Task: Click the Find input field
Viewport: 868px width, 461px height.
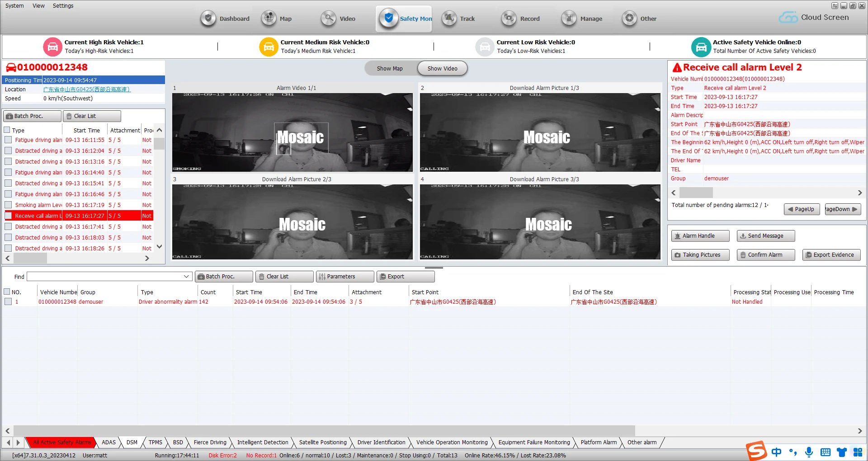Action: pyautogui.click(x=104, y=277)
